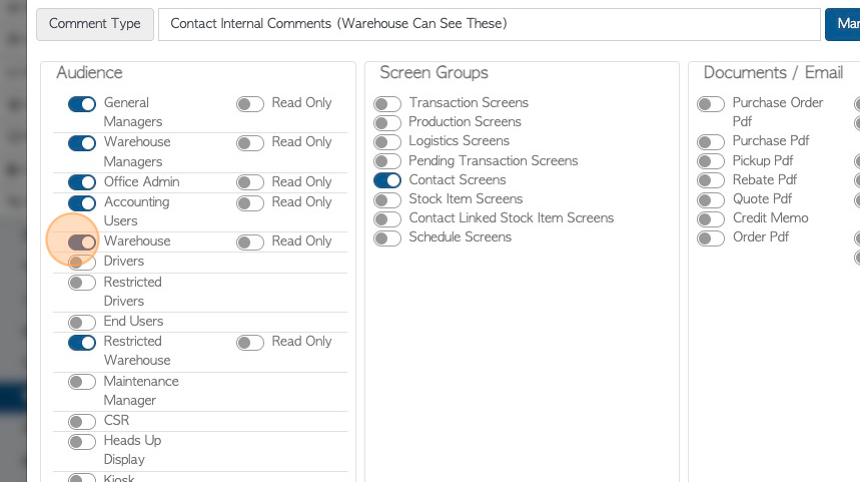Enable the Credit Memo document toggle
The image size is (860, 482).
click(711, 219)
